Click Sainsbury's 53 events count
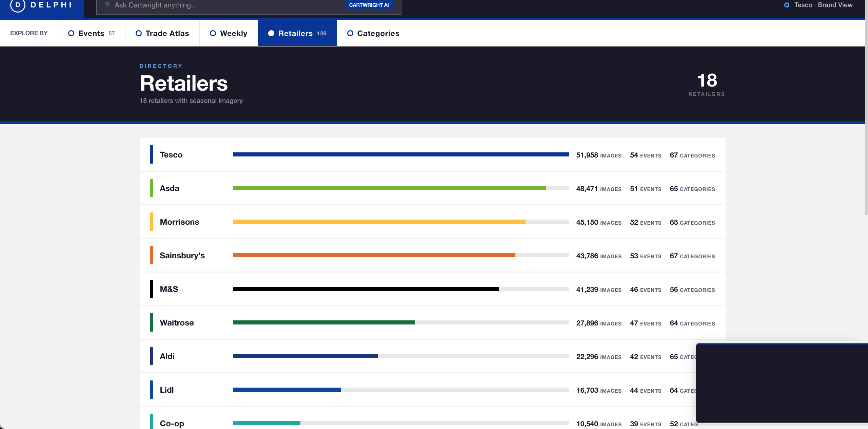Image resolution: width=868 pixels, height=429 pixels. [646, 256]
